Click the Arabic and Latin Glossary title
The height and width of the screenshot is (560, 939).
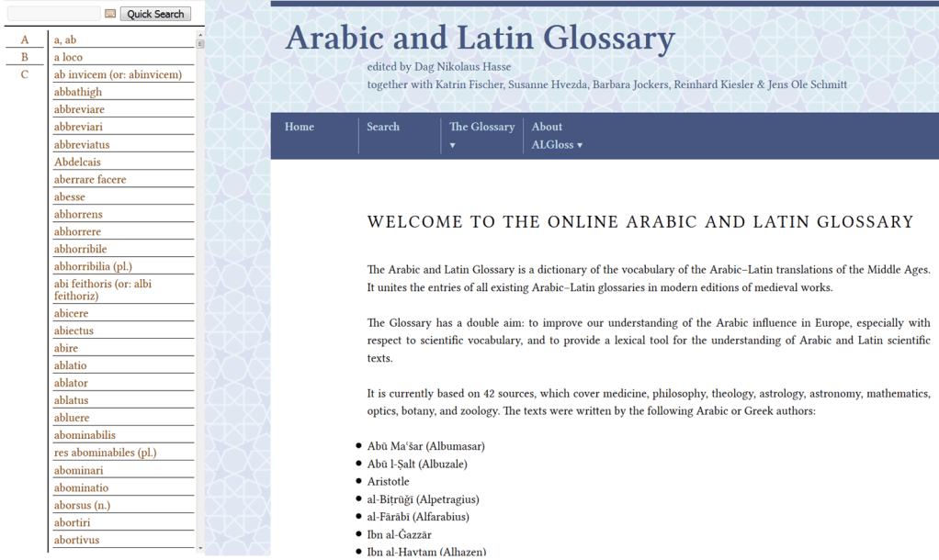coord(480,39)
